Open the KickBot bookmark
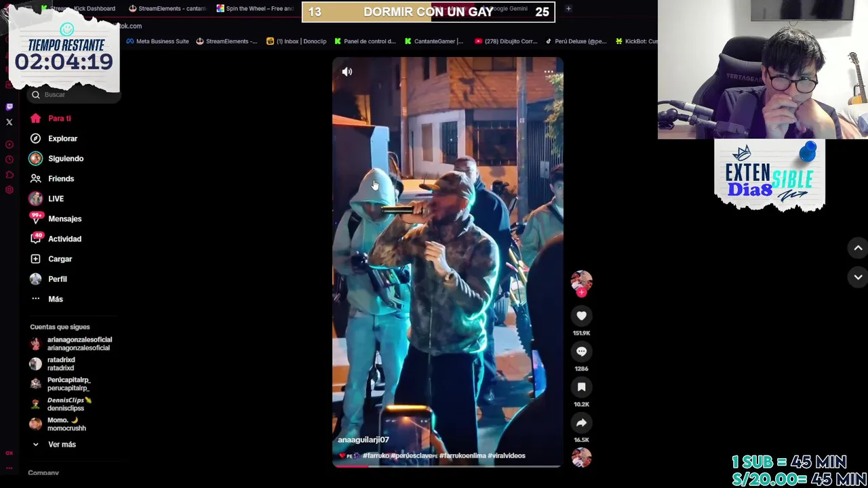The image size is (868, 488). [x=636, y=41]
